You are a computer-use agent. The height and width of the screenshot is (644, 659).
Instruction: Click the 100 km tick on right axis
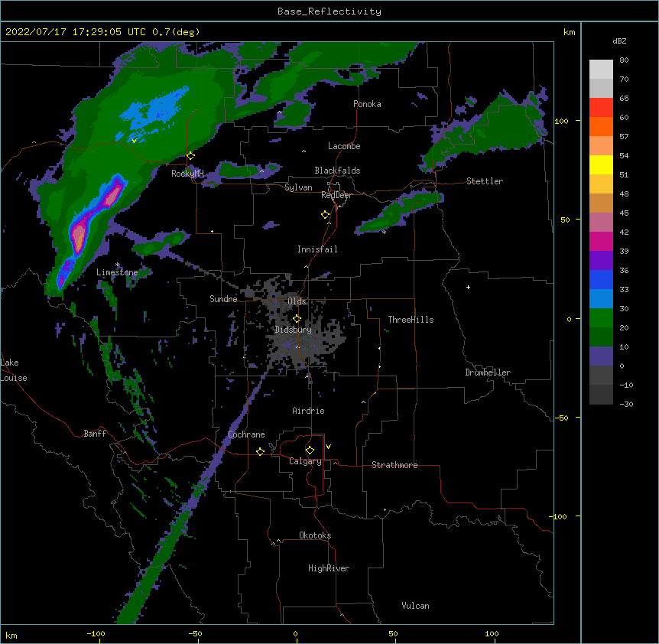(x=561, y=121)
